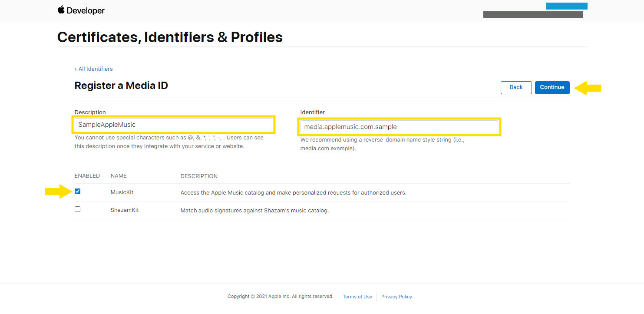Click the 'Match audio signatures' description text
The image size is (644, 314).
point(254,211)
